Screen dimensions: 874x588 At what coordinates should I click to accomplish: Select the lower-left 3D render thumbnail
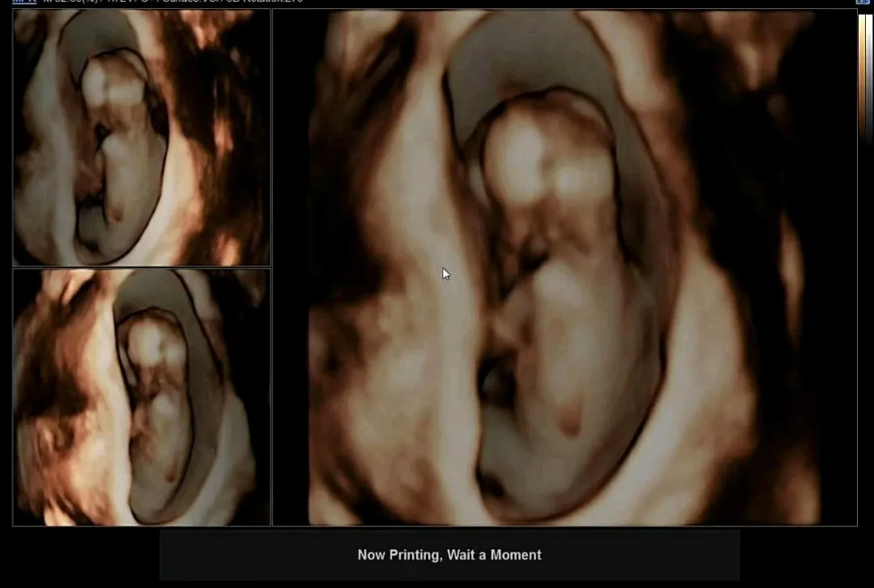141,397
